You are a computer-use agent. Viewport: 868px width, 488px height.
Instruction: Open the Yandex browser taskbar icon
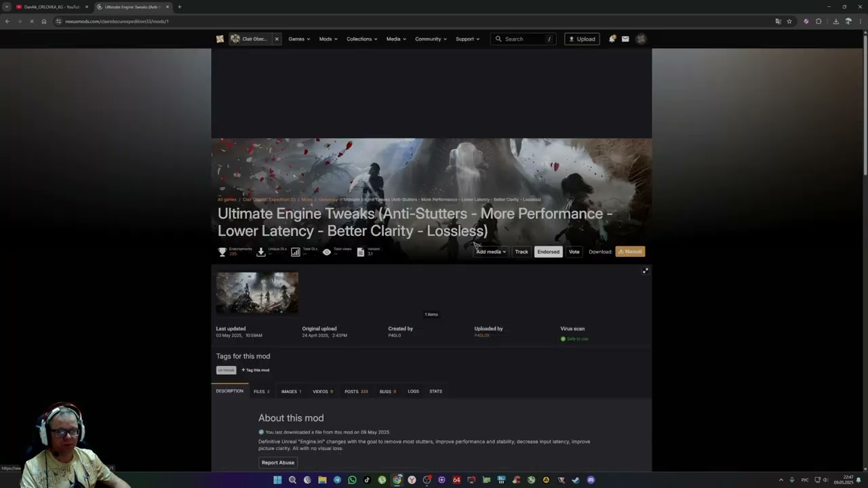click(412, 480)
